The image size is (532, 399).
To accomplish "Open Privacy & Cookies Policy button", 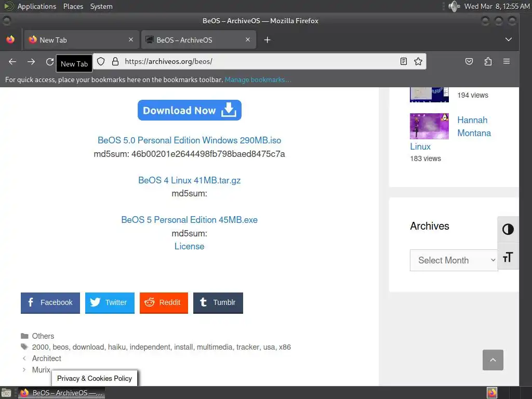I will click(x=95, y=378).
